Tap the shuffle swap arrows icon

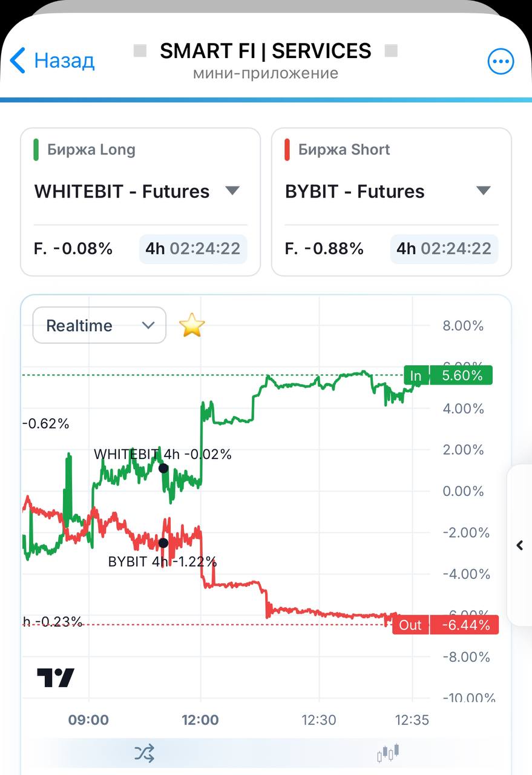144,753
